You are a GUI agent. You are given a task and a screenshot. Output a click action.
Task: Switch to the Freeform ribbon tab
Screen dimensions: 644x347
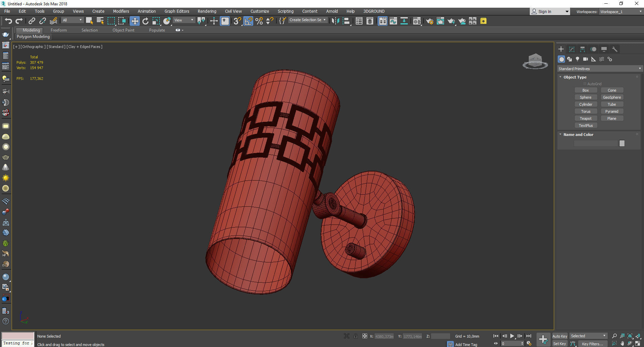coord(59,30)
